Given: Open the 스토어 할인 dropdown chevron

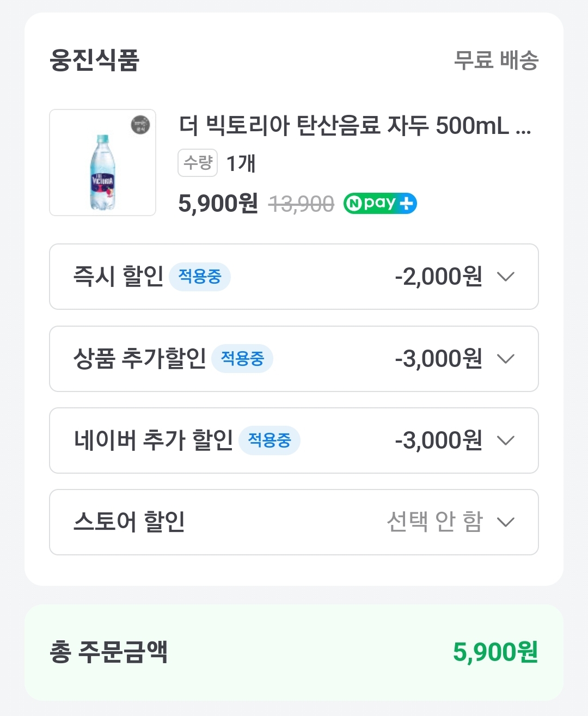Looking at the screenshot, I should [506, 522].
